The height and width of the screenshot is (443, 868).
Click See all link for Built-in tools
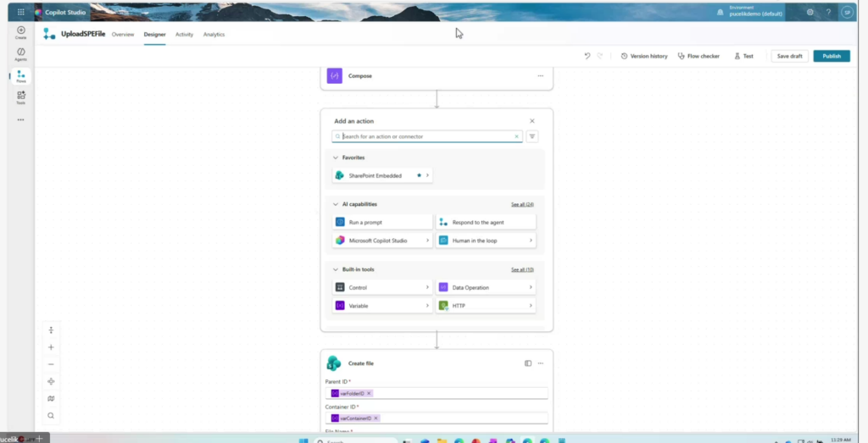[522, 269]
